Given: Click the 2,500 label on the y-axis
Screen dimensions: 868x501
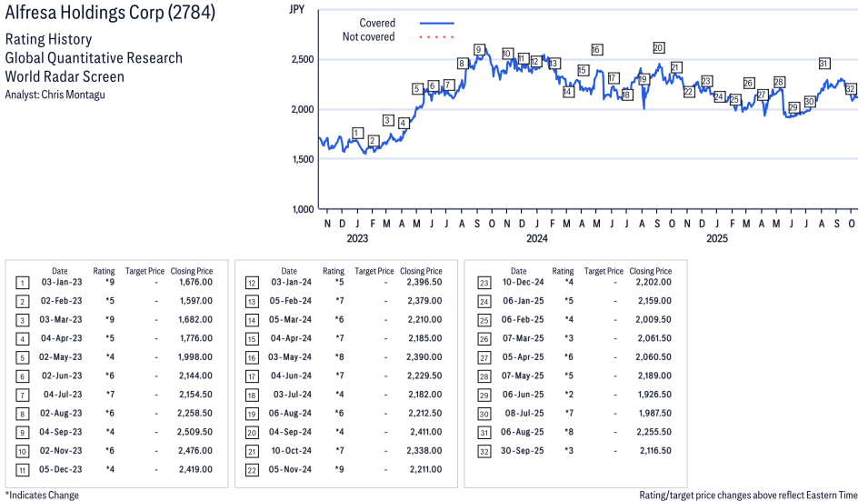Looking at the screenshot, I should pyautogui.click(x=301, y=59).
